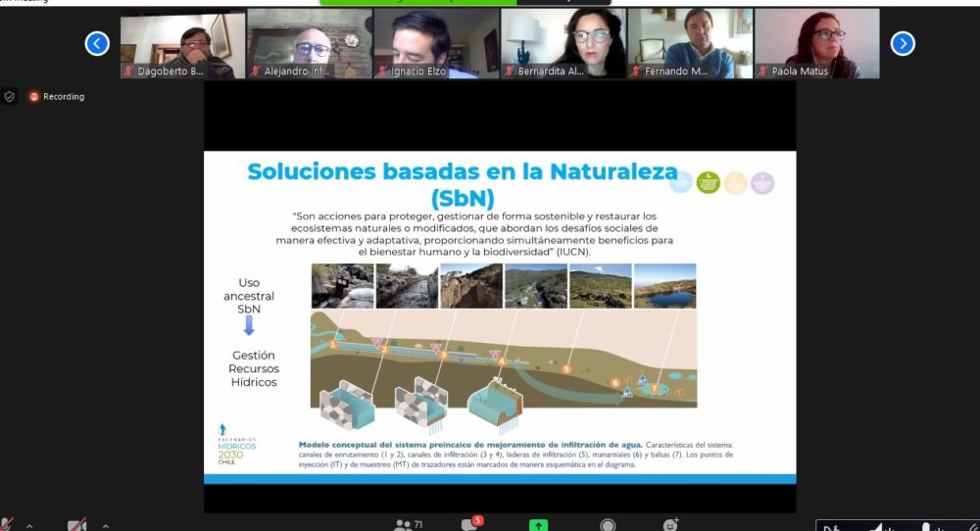Toggle the camera video button

click(x=77, y=525)
